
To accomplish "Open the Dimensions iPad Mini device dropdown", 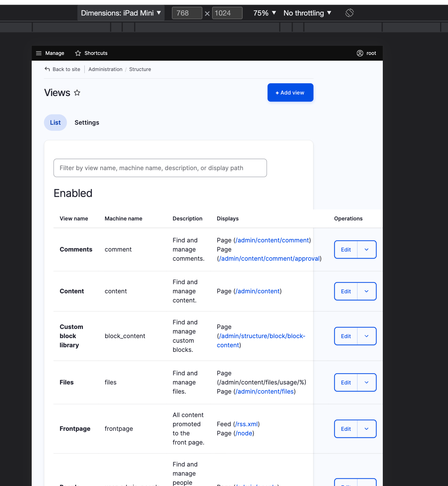I will (x=121, y=13).
